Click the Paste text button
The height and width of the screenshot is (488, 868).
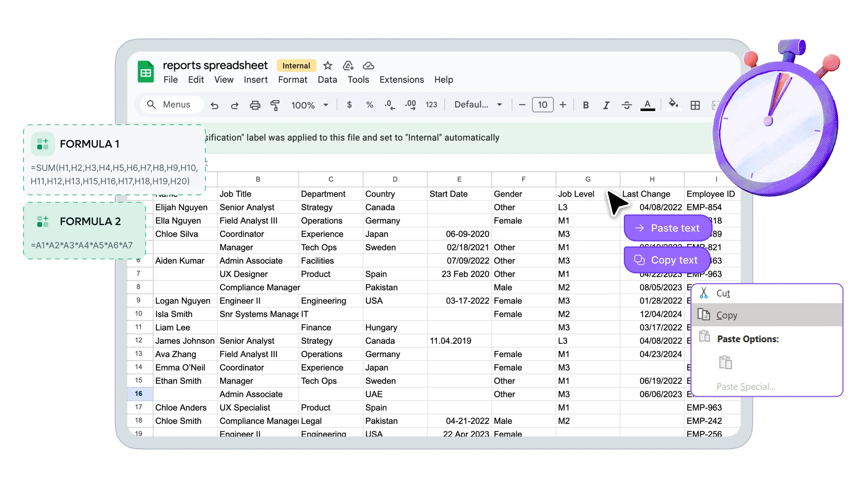(667, 228)
